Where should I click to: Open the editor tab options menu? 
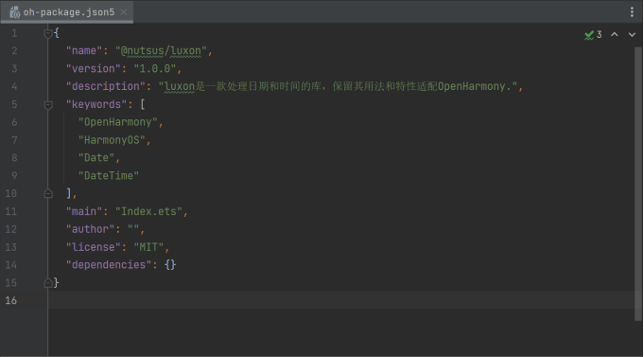pos(632,12)
